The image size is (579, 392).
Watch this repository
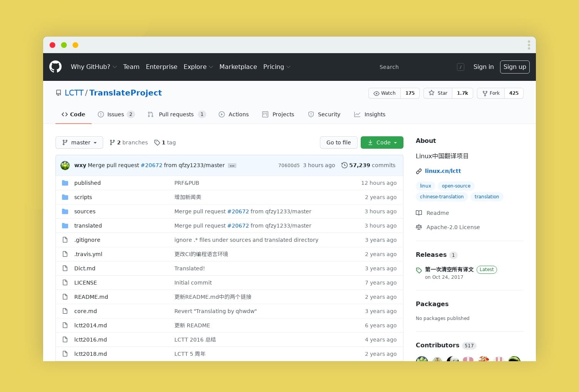[385, 93]
